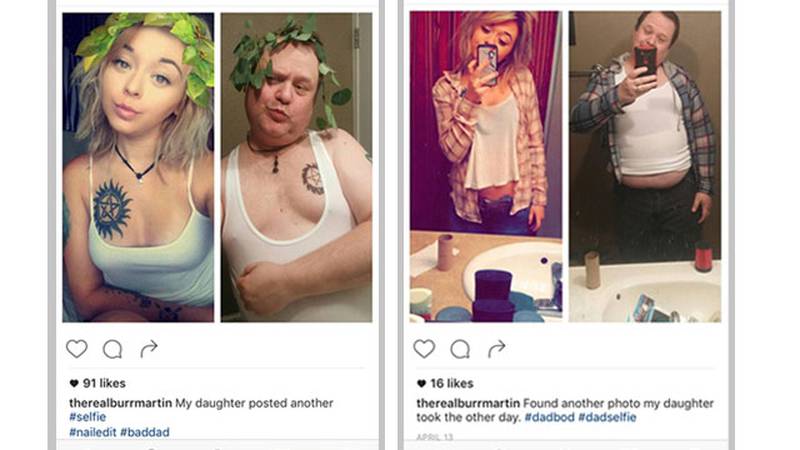The image size is (800, 450).
Task: Open therealburrmartin profile on left post
Action: click(120, 403)
